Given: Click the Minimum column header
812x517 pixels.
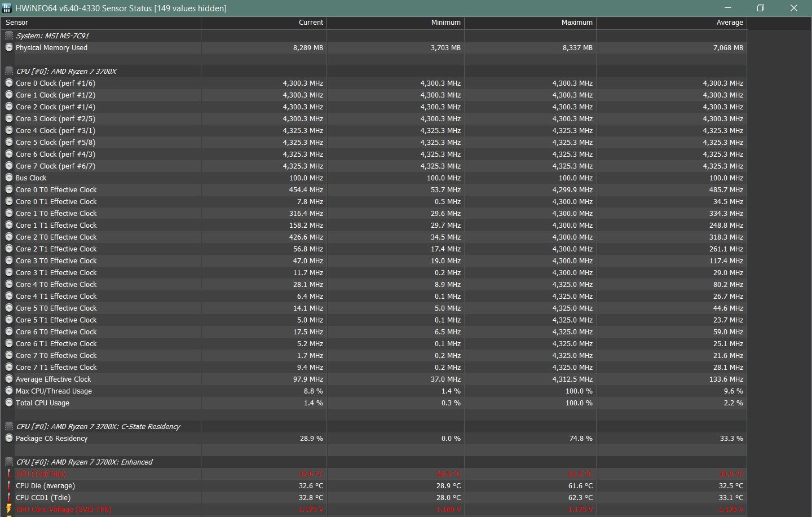Looking at the screenshot, I should click(395, 23).
